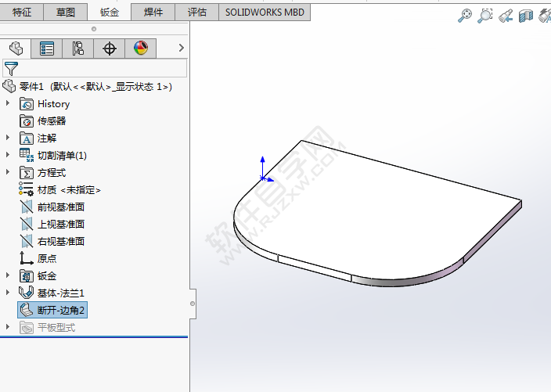Open DimXpertManager crosshair tab icon
The width and height of the screenshot is (551, 392).
point(110,49)
